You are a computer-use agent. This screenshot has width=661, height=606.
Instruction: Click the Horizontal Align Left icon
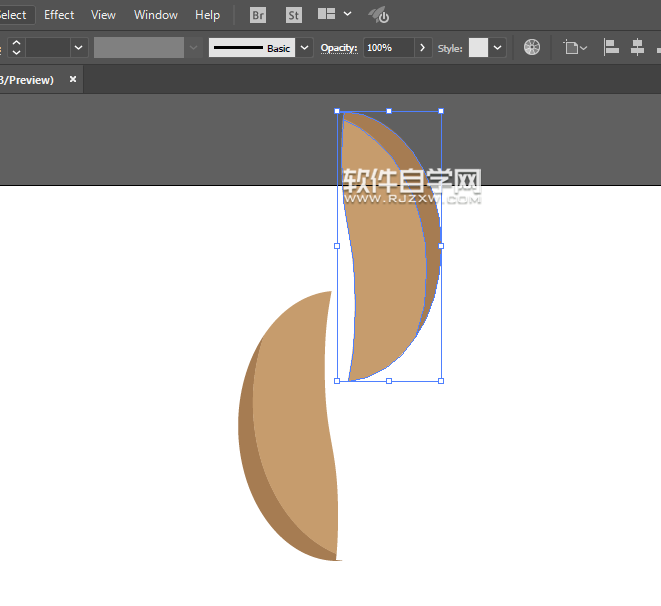611,47
